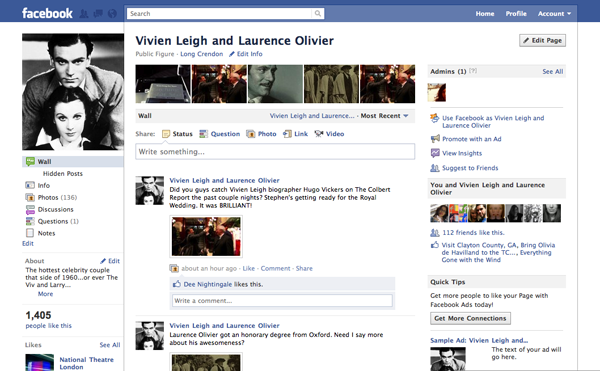Click the Edit Page button
The image size is (600, 371).
point(542,41)
